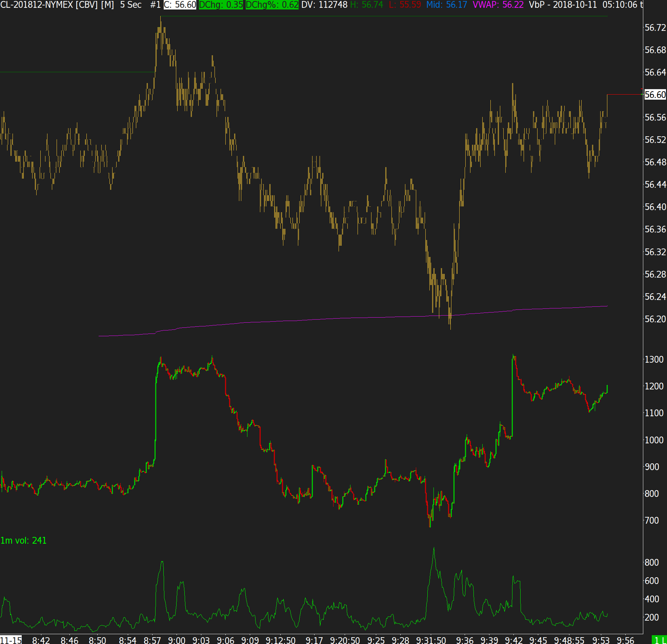
Task: Click the 700 label on the delta scale
Action: pyautogui.click(x=652, y=520)
